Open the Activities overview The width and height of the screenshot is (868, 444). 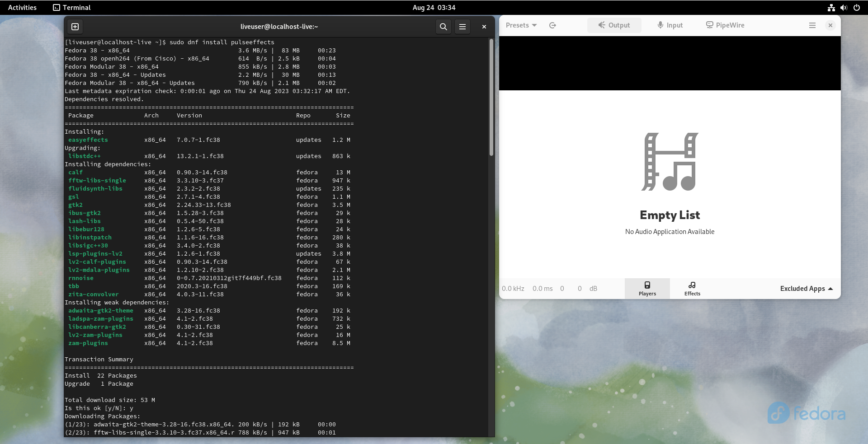click(x=22, y=7)
